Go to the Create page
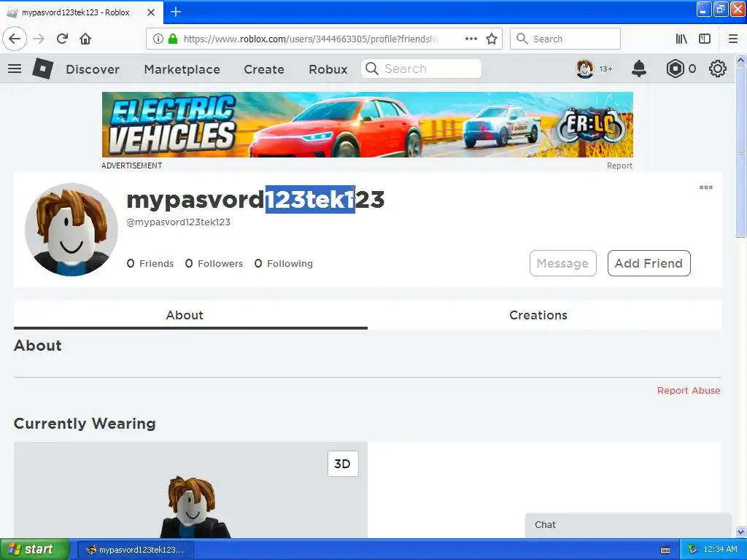 pyautogui.click(x=264, y=69)
